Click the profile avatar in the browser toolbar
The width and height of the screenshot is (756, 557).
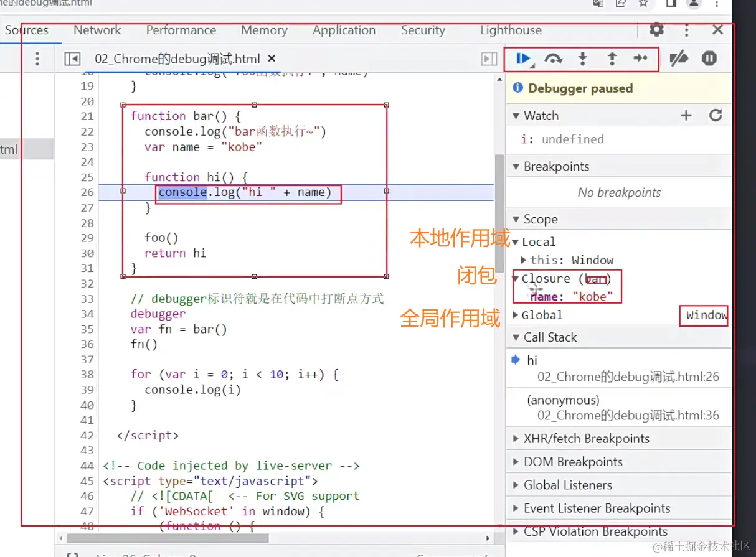[x=694, y=3]
